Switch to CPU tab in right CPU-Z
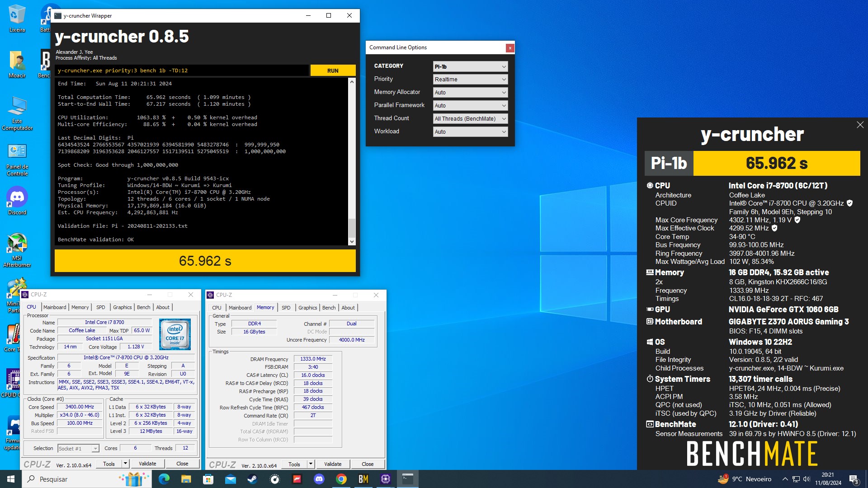This screenshot has width=868, height=488. coord(217,308)
